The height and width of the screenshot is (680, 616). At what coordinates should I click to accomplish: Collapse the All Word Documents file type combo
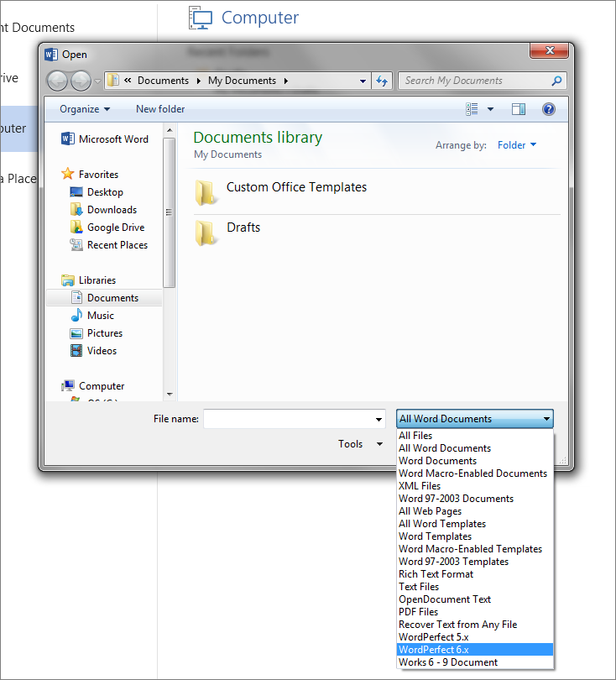coord(475,419)
